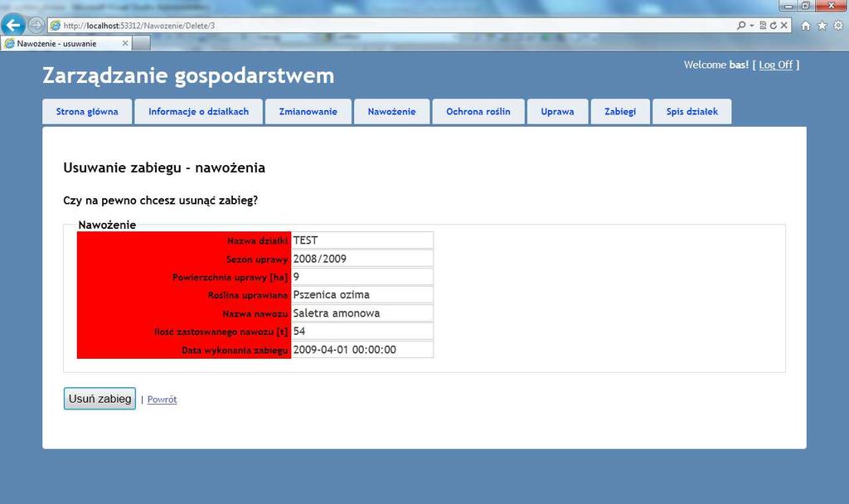849x504 pixels.
Task: Click the 'Sezon uprawy' label
Action: (257, 259)
